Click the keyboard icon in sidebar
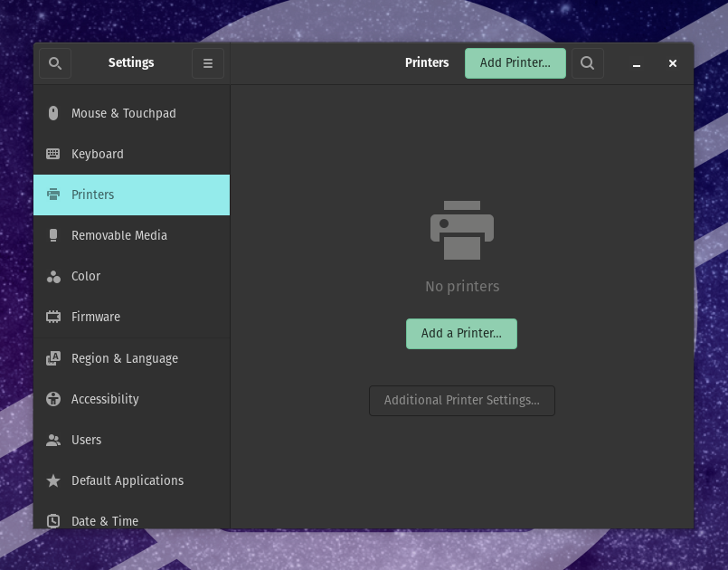728x570 pixels. pyautogui.click(x=53, y=154)
